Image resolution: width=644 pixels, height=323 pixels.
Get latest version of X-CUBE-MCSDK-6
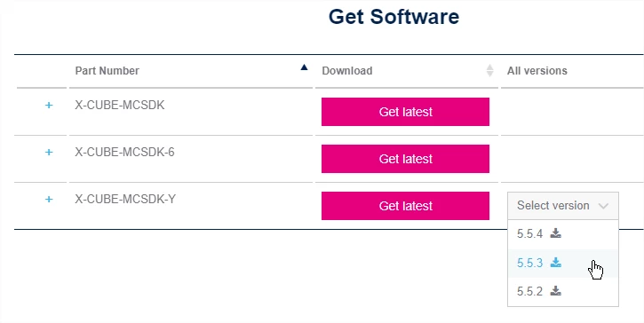pos(405,159)
